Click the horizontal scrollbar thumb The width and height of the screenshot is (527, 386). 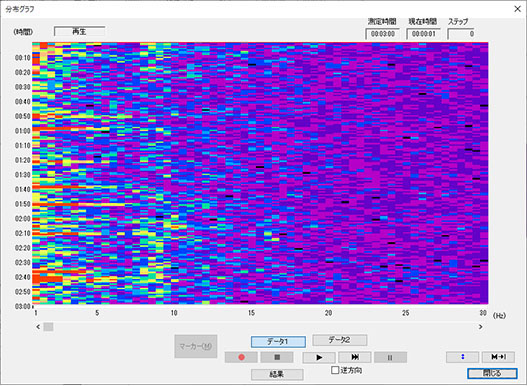[48, 327]
